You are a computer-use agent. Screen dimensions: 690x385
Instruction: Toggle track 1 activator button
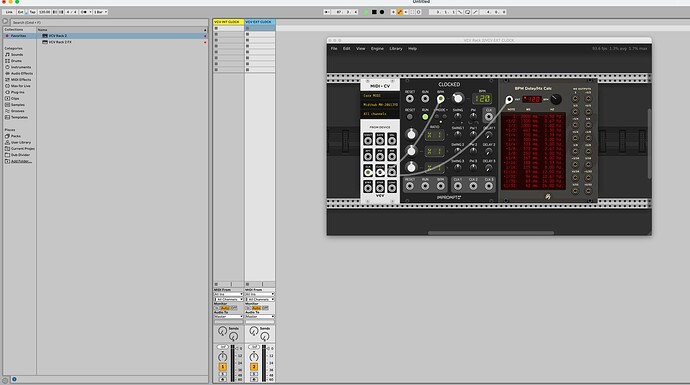click(x=223, y=367)
